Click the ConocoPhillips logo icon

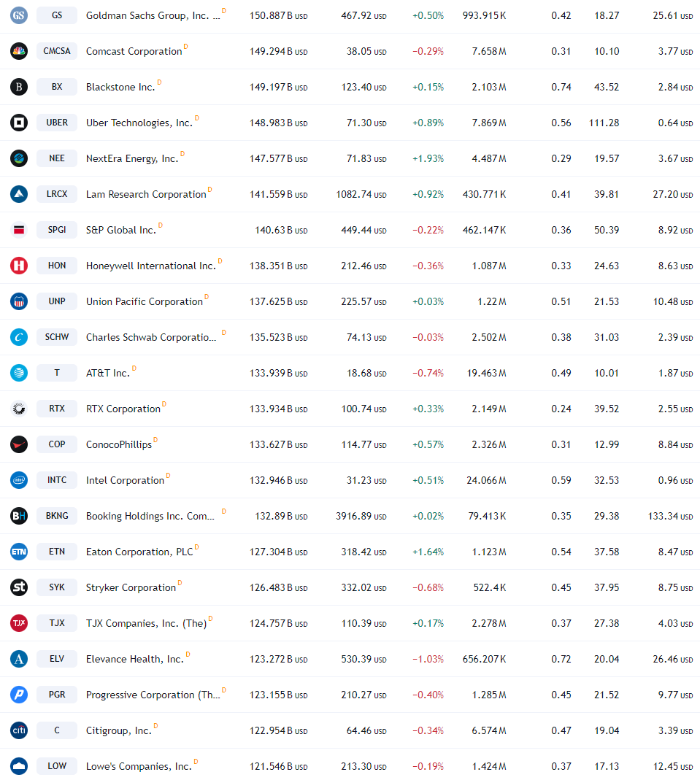tap(19, 444)
